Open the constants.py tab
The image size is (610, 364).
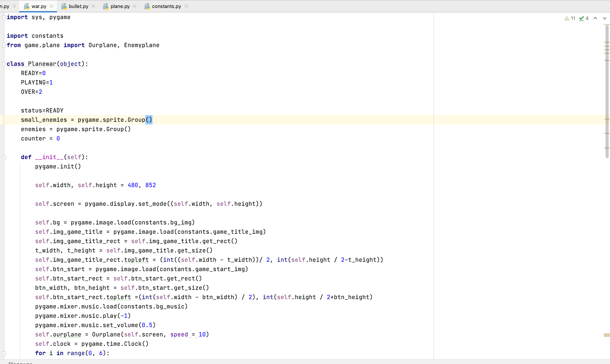tap(166, 6)
